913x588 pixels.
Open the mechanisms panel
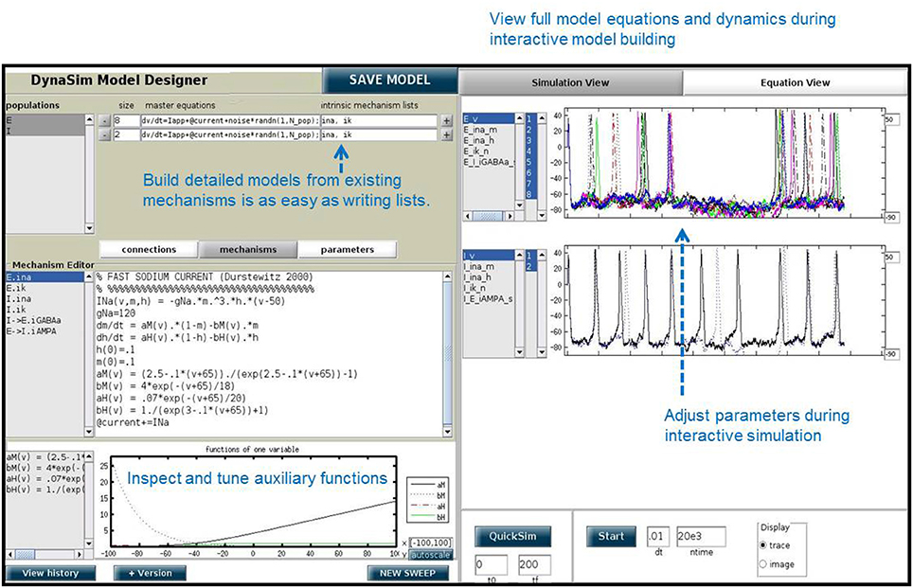248,249
